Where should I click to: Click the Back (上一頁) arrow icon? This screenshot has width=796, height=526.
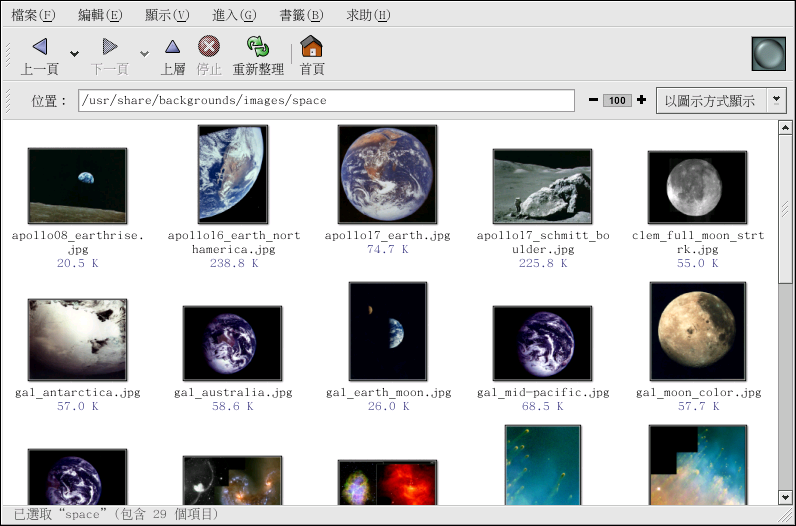(x=40, y=47)
